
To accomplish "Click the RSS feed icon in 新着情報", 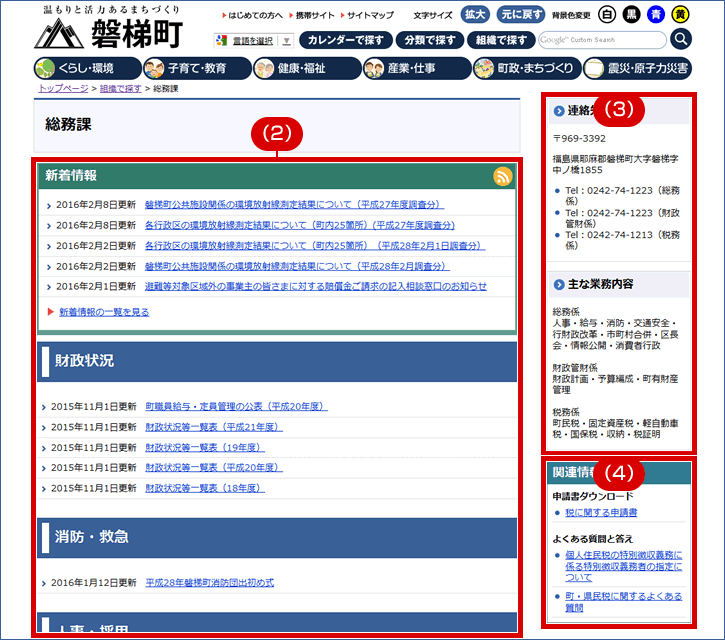I will [x=503, y=176].
